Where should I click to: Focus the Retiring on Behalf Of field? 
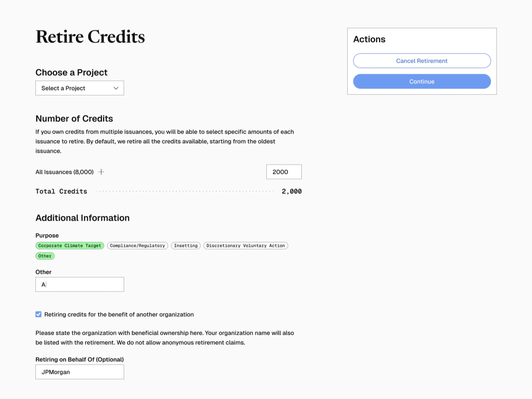tap(80, 372)
